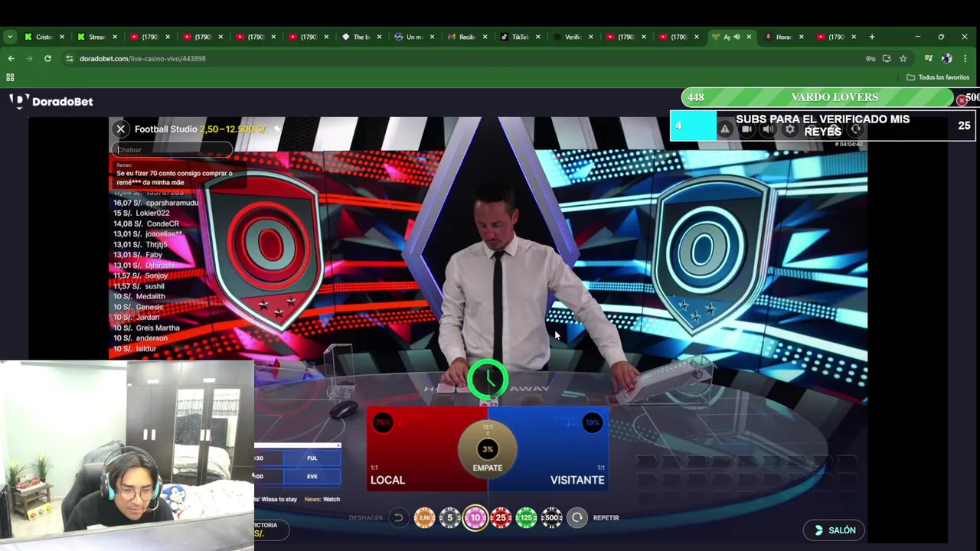Click the browser forward arrow
The image size is (980, 551).
tap(29, 58)
